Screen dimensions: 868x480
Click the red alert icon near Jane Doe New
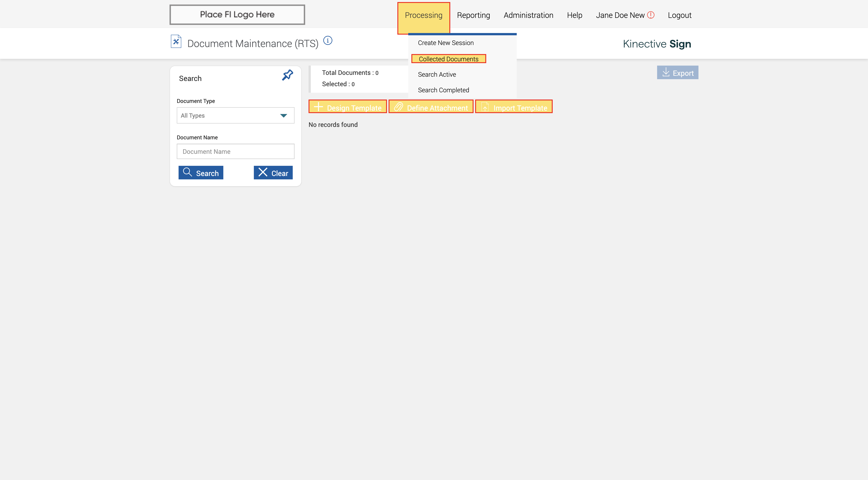point(651,15)
